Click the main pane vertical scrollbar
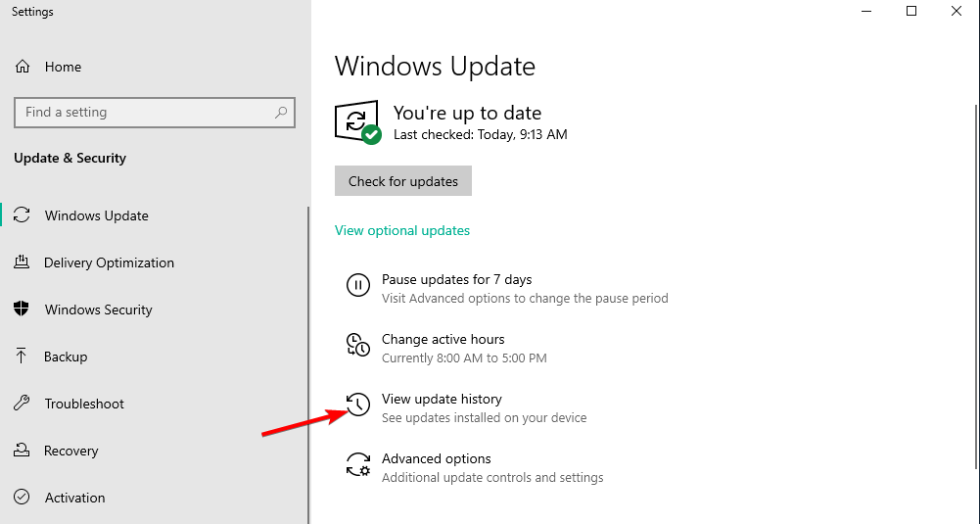Screen dimensions: 980x524 tap(977, 286)
